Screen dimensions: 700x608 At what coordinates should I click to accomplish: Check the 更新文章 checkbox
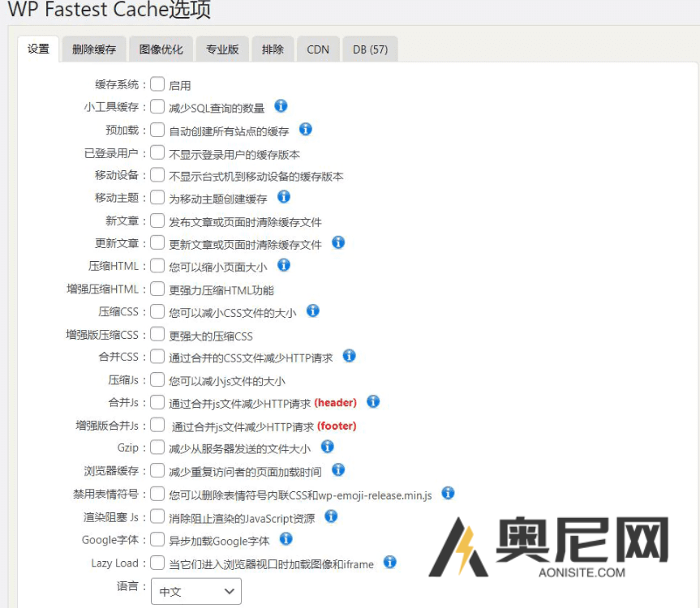click(157, 242)
